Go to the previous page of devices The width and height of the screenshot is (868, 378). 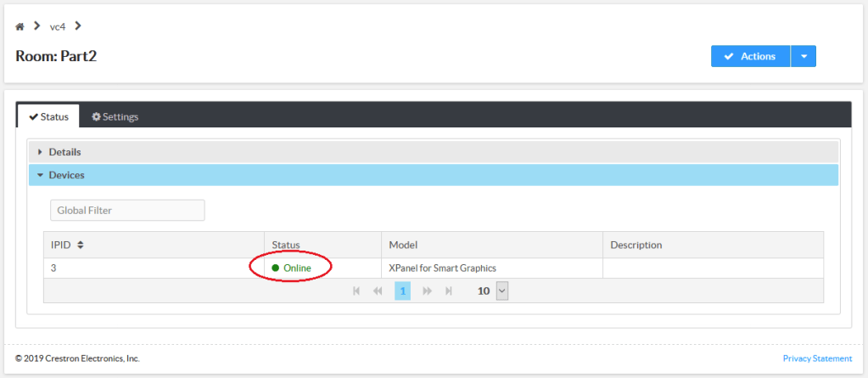[378, 291]
